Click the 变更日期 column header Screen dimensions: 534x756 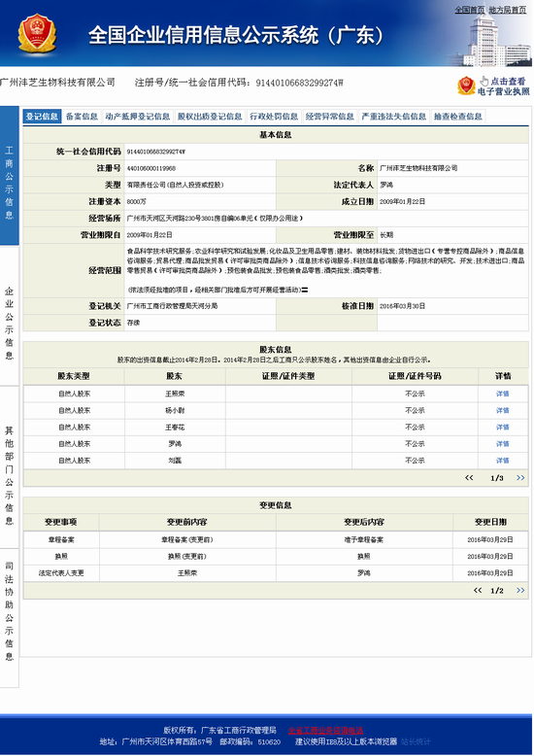(490, 522)
